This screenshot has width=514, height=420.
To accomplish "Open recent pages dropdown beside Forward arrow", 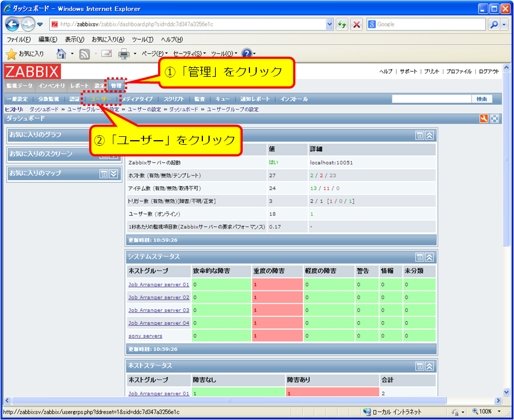I will (40, 25).
